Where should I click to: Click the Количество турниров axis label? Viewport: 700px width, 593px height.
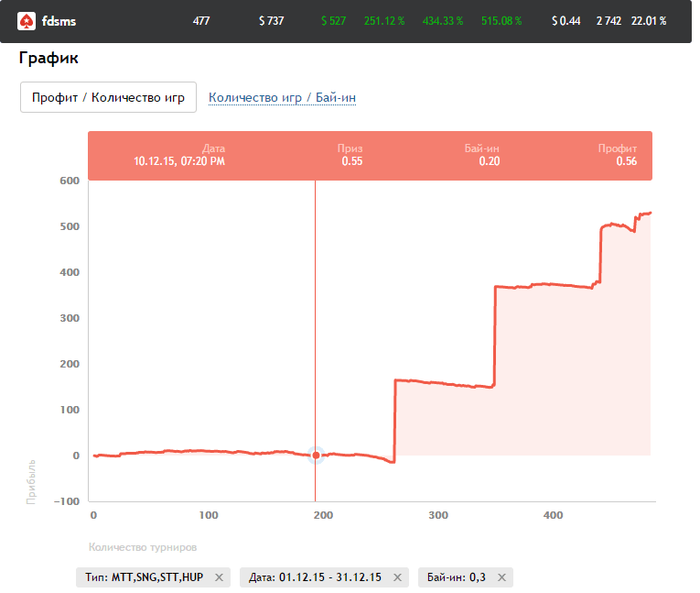[x=142, y=547]
